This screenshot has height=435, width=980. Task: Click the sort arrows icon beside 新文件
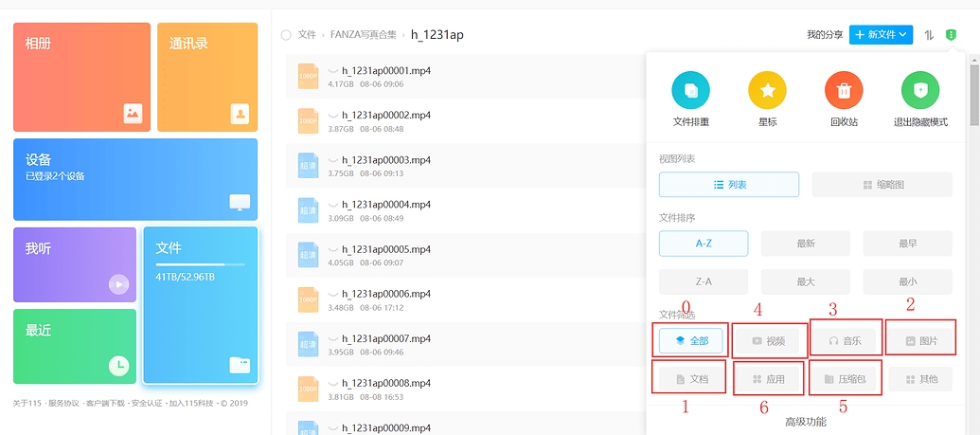pos(929,35)
